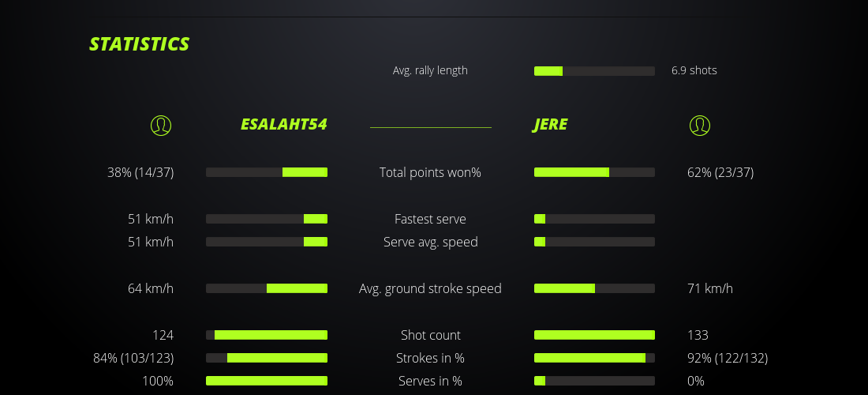
Task: Click the STATISTICS heading
Action: coord(139,43)
